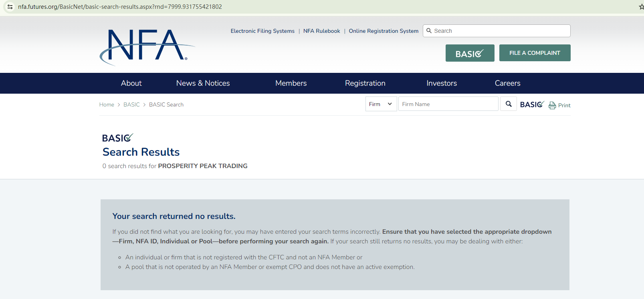Open the site information icon in address bar
644x299 pixels.
(10, 7)
